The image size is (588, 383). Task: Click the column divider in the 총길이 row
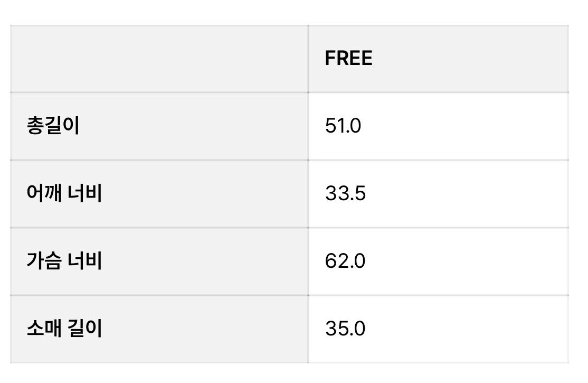tap(308, 126)
